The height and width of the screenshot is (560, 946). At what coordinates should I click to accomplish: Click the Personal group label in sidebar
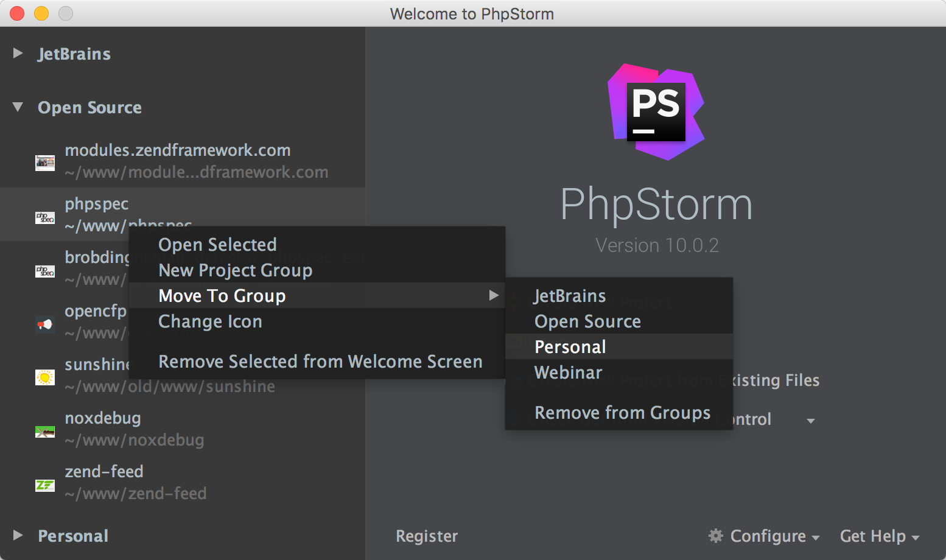73,536
